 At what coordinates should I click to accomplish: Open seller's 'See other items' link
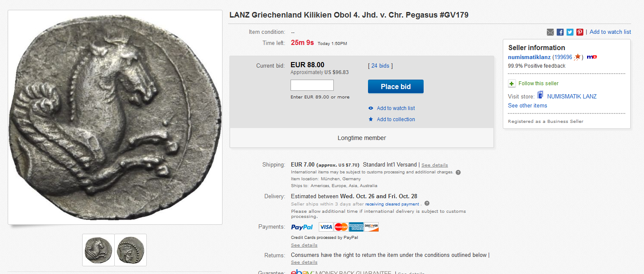pos(527,106)
